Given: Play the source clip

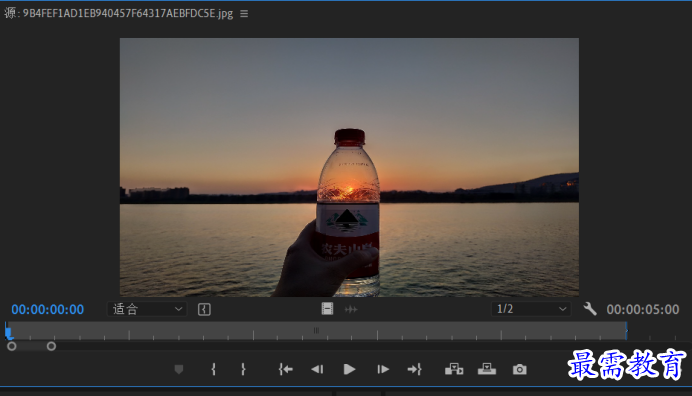Looking at the screenshot, I should 349,369.
